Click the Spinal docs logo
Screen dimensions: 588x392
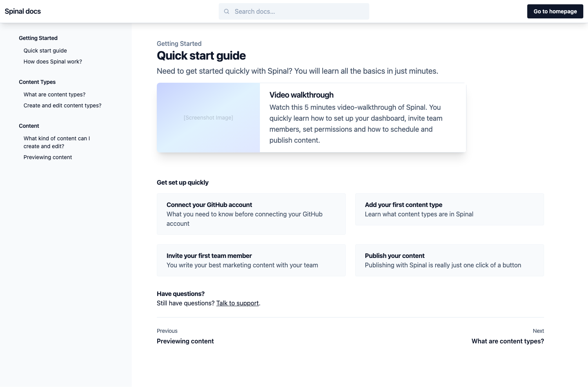point(22,11)
